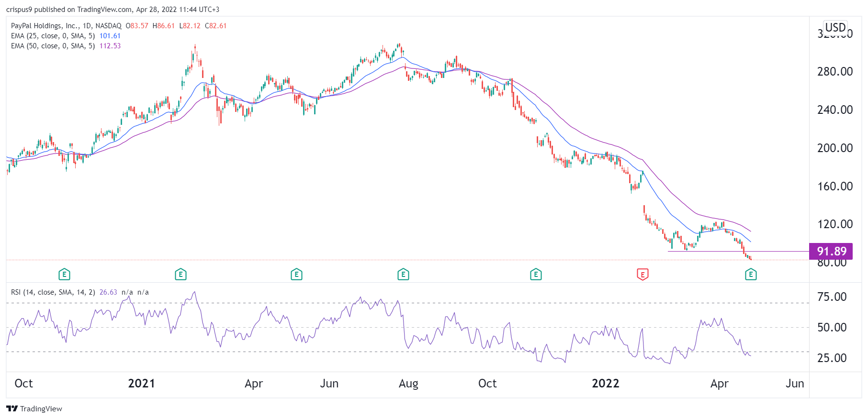The width and height of the screenshot is (868, 419).
Task: Open the earnings marker just before Aug 2021
Action: (403, 275)
